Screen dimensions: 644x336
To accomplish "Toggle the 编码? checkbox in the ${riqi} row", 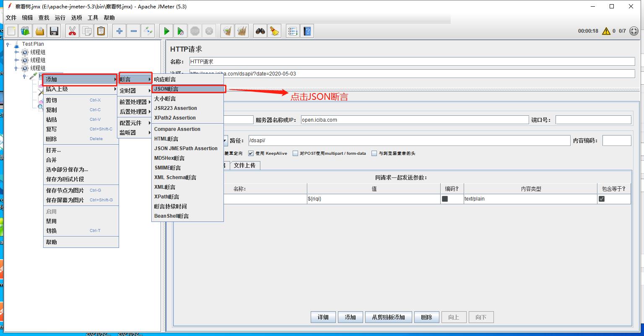I will (445, 199).
